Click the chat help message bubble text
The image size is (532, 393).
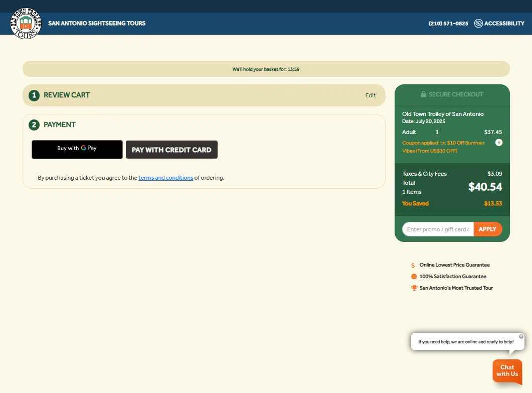(466, 342)
